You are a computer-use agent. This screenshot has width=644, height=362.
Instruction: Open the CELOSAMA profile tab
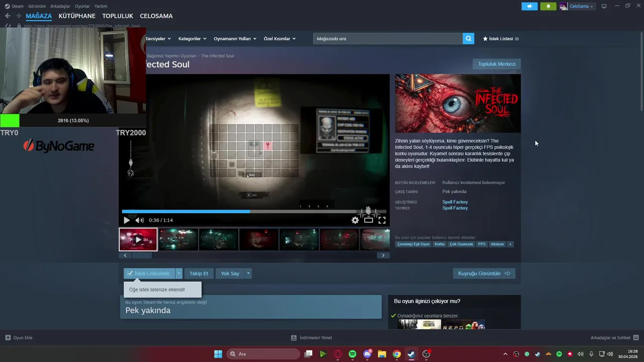(156, 16)
